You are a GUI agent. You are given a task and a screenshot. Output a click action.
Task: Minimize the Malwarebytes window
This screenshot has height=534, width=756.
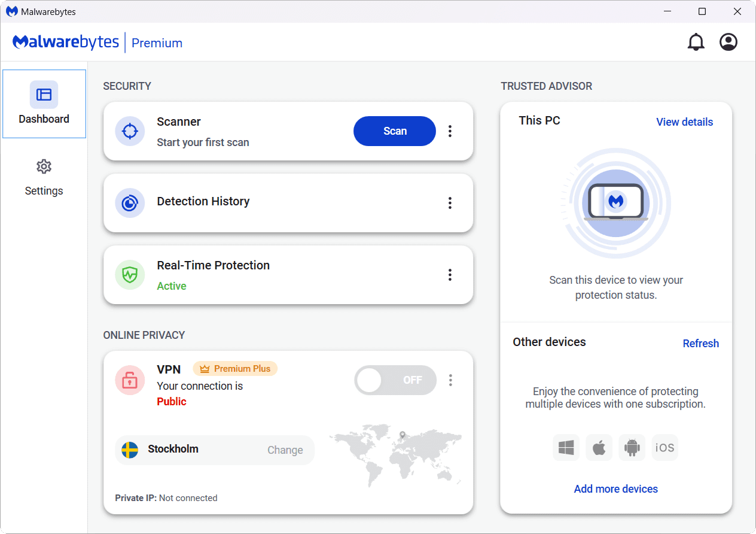click(x=667, y=11)
